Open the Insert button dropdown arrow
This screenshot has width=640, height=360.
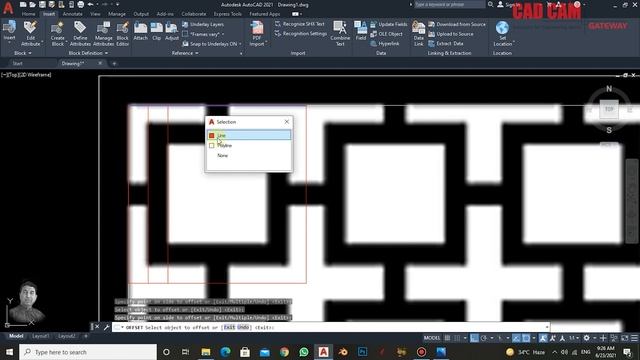pos(9,43)
